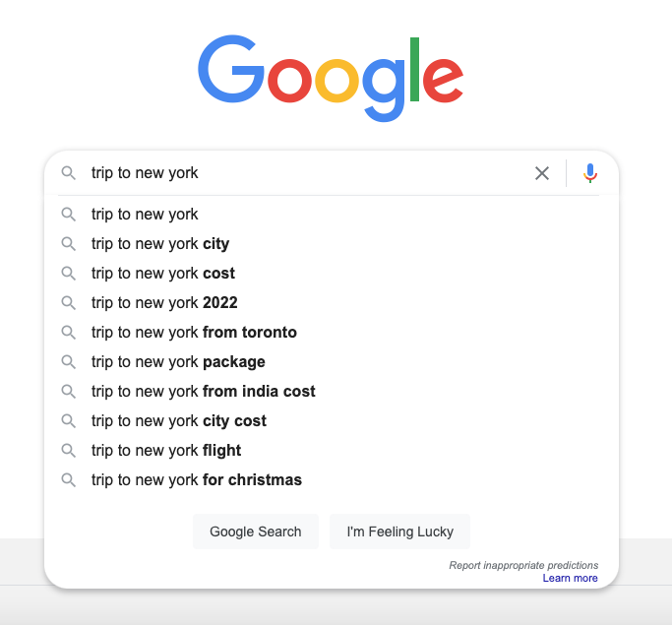
Task: Click the Google Search button
Action: click(x=256, y=531)
